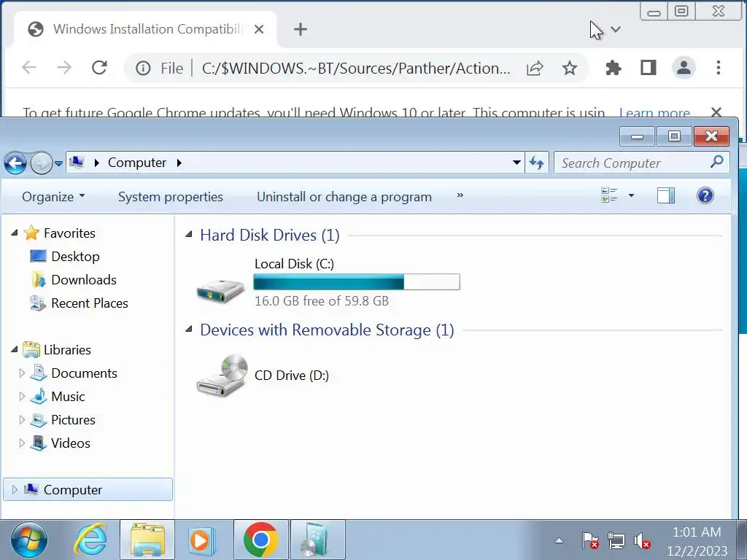Select the Pictures library
Screen dimensions: 747x560
(x=73, y=419)
